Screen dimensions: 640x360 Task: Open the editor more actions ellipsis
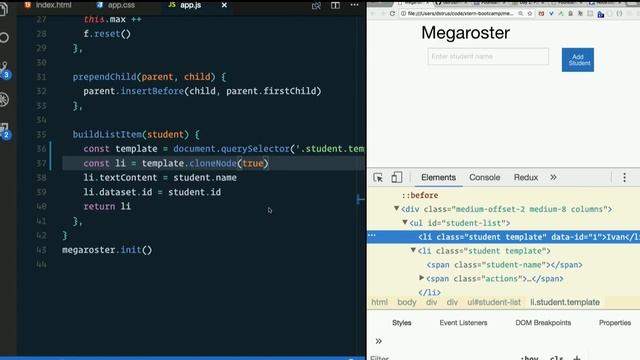[x=354, y=5]
